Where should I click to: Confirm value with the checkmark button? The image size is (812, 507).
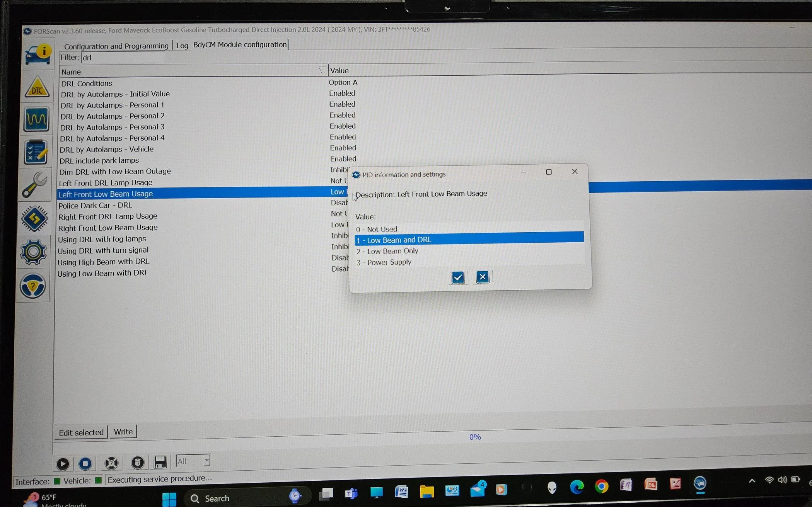(x=458, y=277)
